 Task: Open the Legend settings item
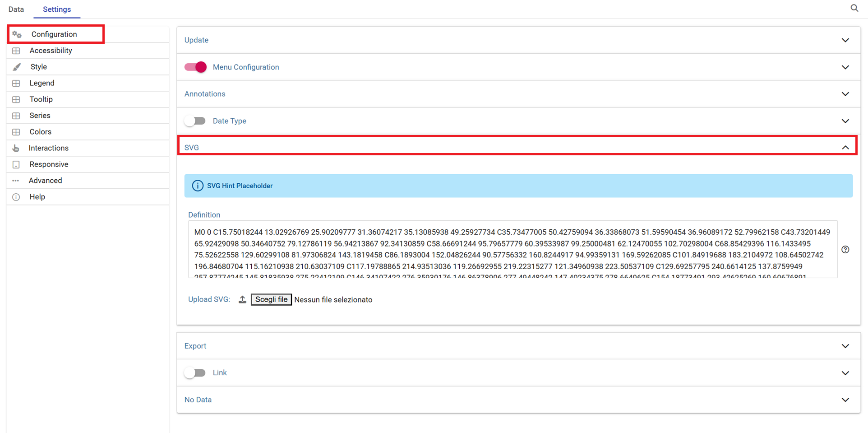[x=88, y=83]
